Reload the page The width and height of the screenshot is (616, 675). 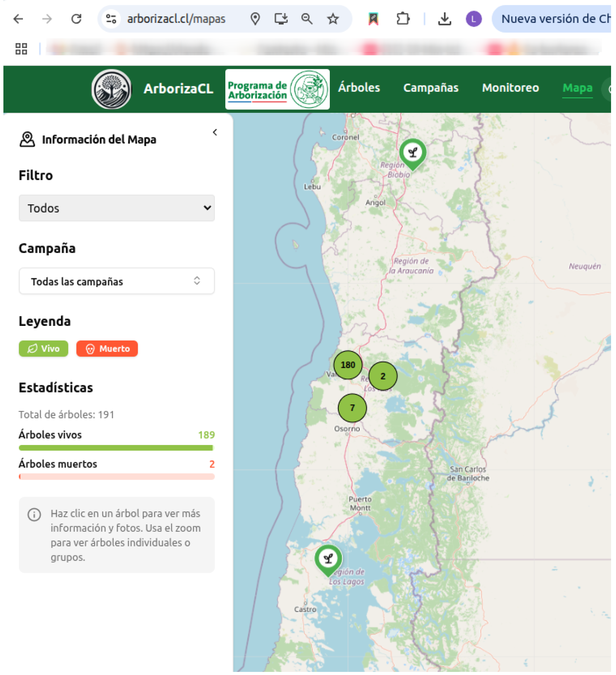point(77,19)
